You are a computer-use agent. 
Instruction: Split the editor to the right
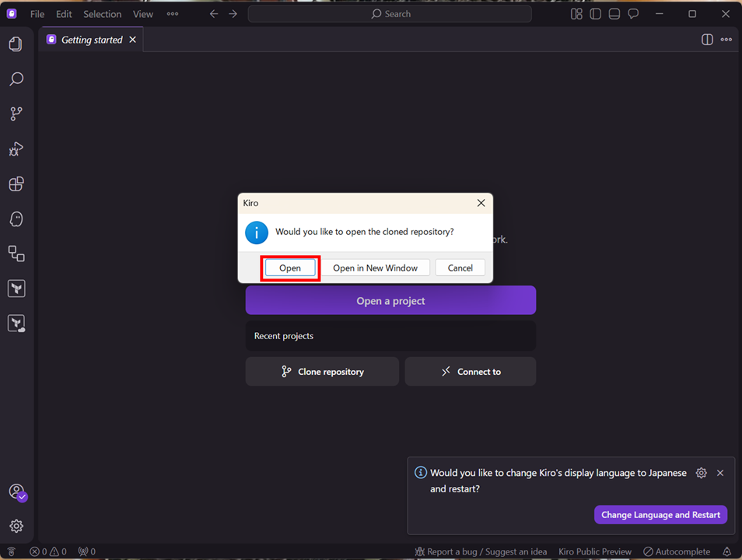(707, 40)
